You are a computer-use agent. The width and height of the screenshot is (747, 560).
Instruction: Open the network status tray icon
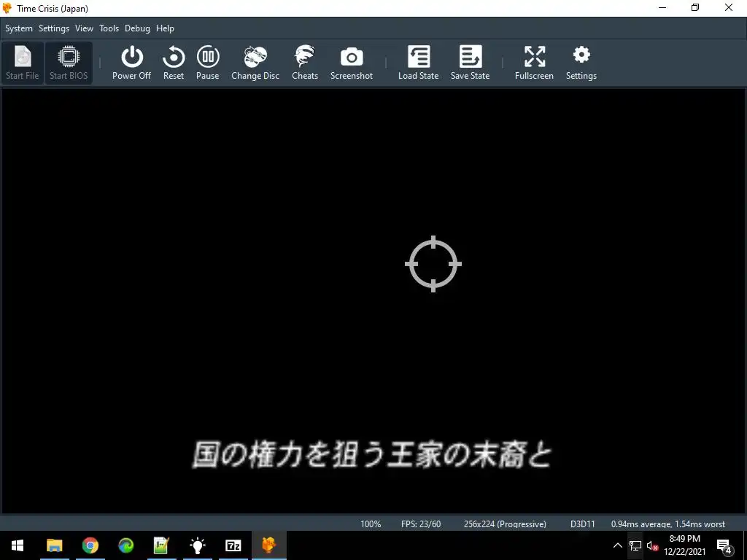click(x=635, y=545)
